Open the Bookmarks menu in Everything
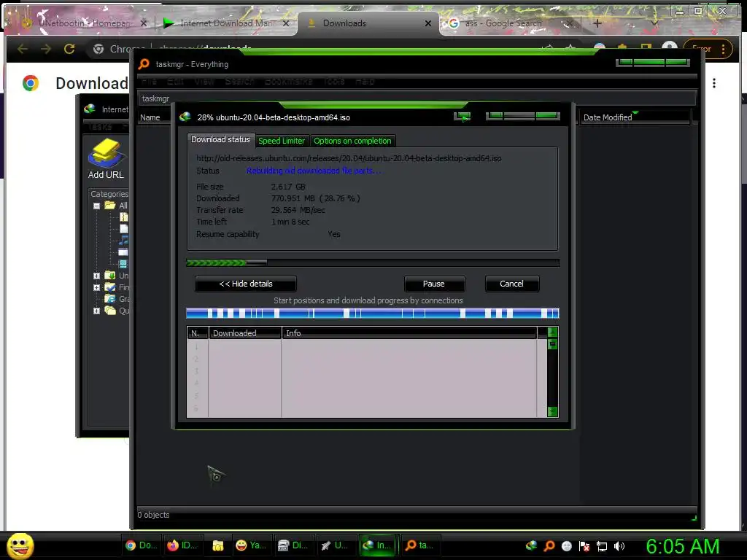 coord(288,82)
